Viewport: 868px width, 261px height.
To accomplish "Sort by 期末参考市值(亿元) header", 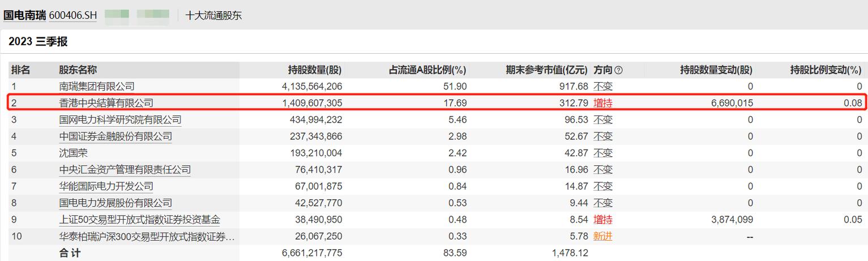I will point(547,70).
